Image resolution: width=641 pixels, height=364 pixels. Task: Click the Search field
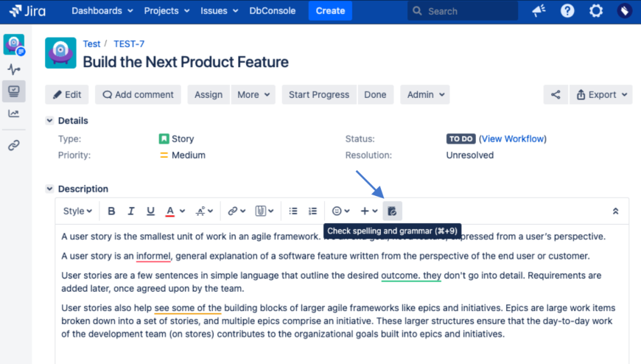[466, 11]
